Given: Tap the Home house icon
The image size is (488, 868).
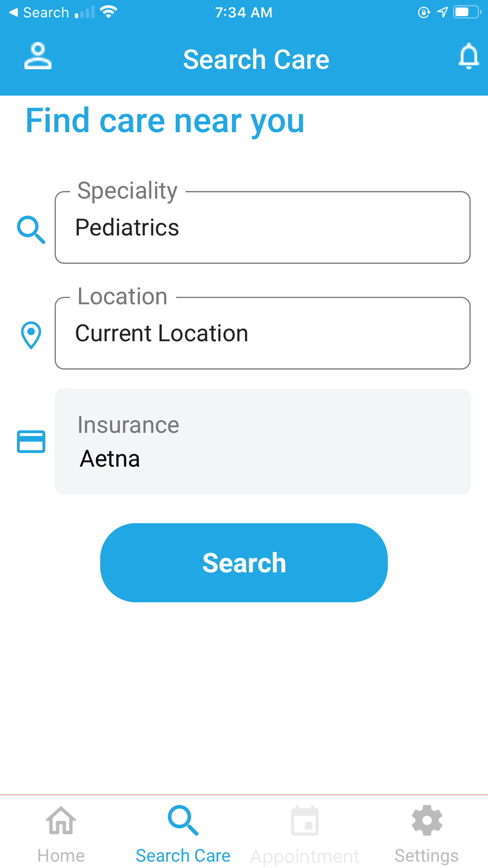Looking at the screenshot, I should [61, 820].
